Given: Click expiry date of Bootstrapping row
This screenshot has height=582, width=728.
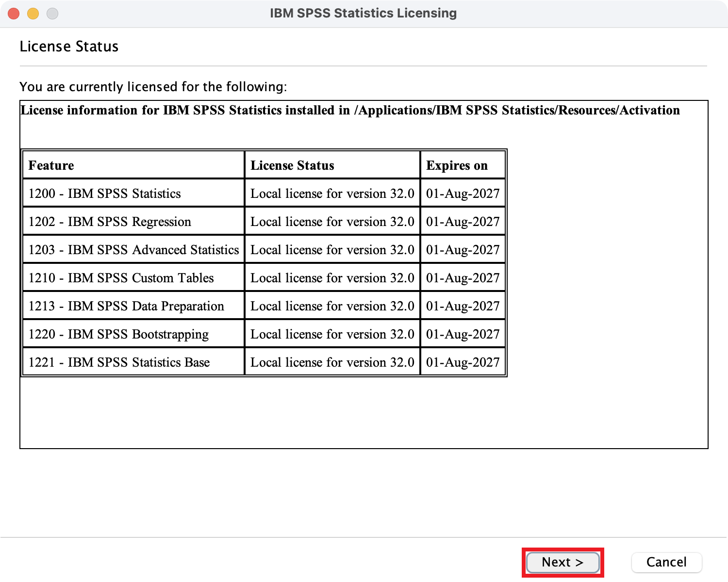Looking at the screenshot, I should pyautogui.click(x=463, y=334).
